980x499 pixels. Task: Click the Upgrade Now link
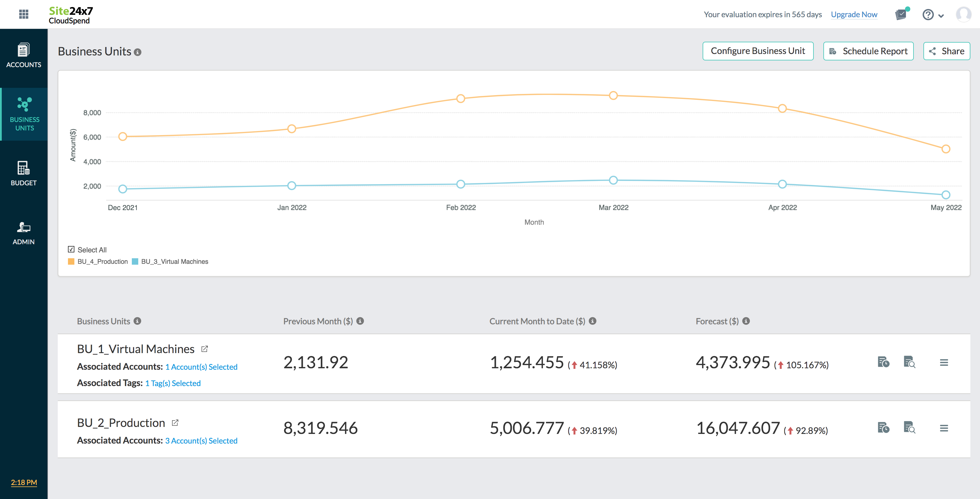pos(854,15)
